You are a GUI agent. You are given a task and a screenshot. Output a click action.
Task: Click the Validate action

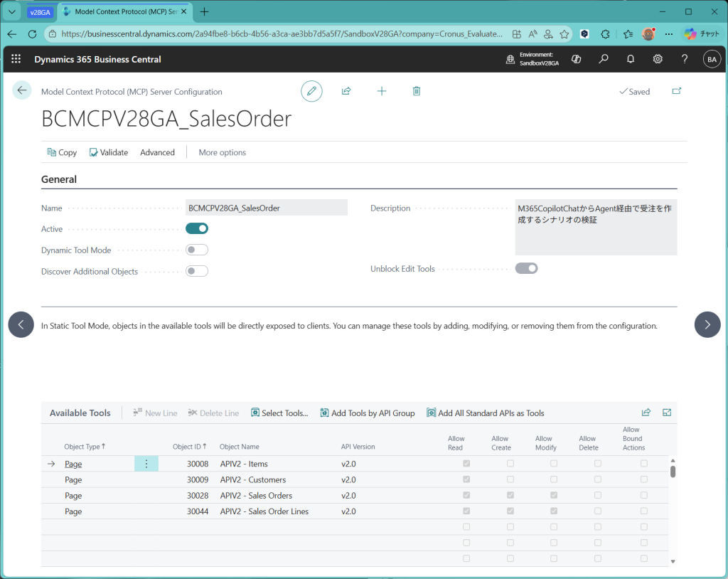109,152
